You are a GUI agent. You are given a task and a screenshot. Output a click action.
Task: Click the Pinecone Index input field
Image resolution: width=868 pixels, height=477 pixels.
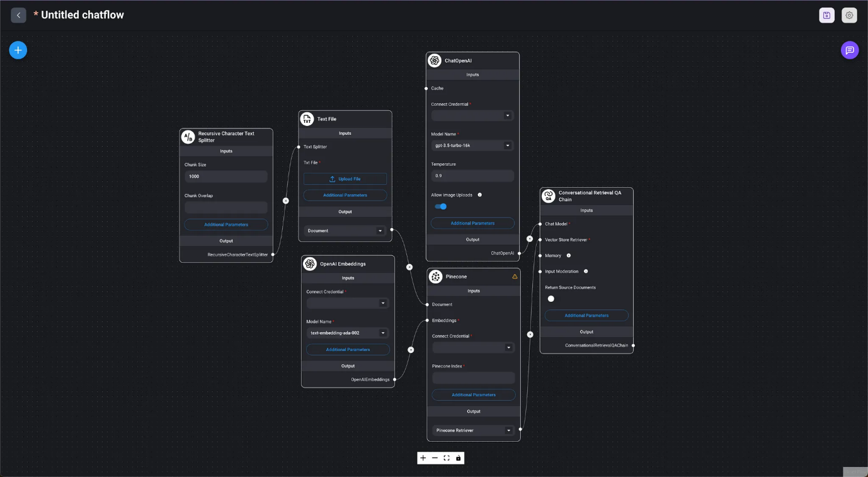[x=473, y=378]
